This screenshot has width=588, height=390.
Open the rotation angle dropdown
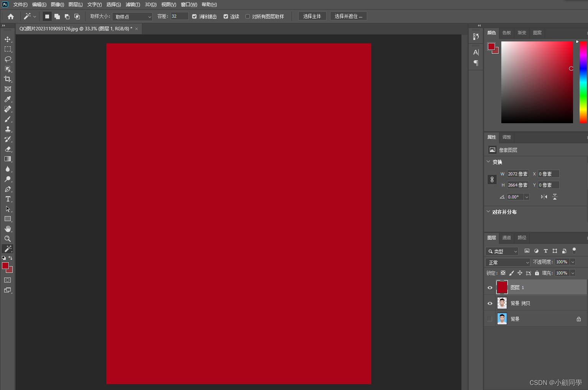tap(527, 197)
